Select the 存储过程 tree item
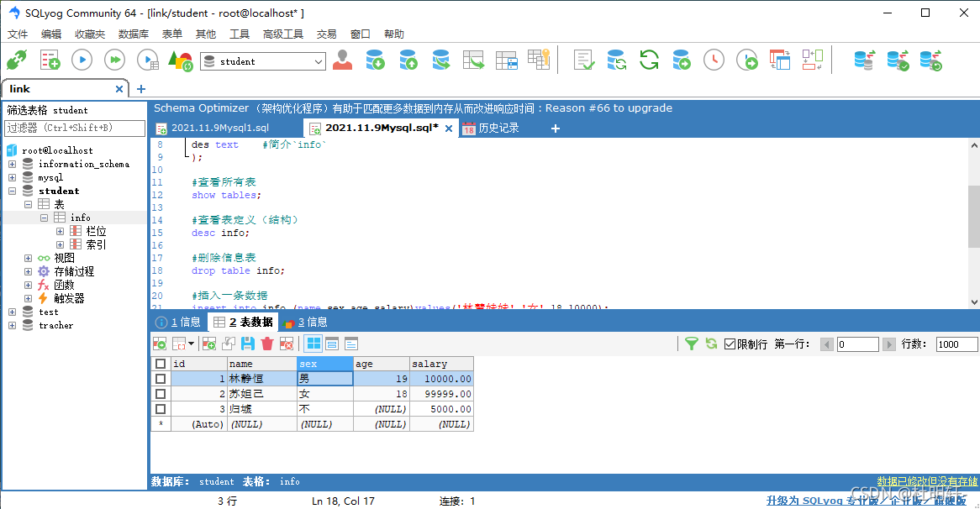This screenshot has height=509, width=980. click(x=74, y=271)
